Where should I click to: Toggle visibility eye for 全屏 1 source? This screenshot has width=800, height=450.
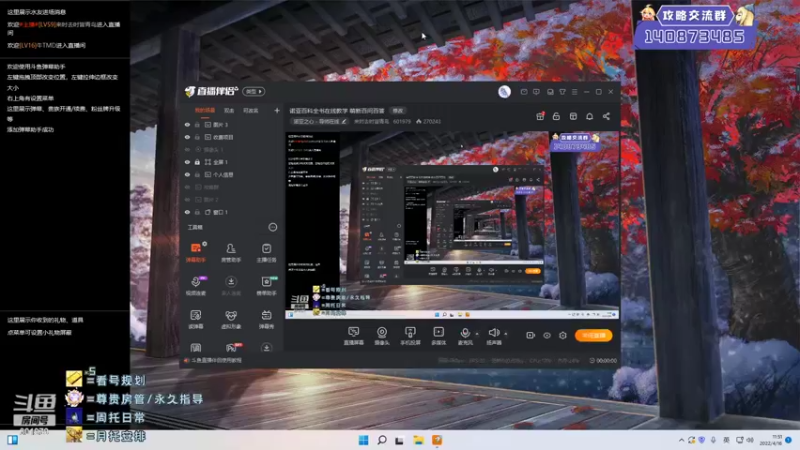coord(187,162)
